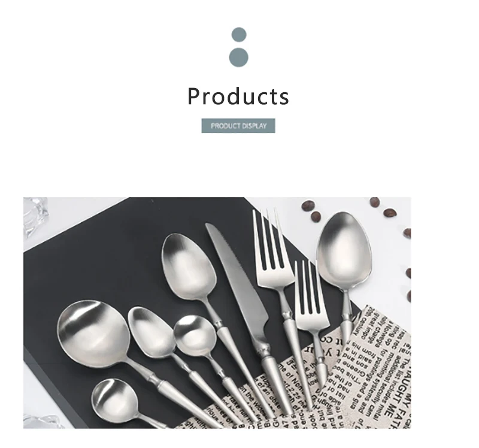Click the ice cube at photo's bottom corner
Screen dimensions: 479x448
tap(41, 422)
